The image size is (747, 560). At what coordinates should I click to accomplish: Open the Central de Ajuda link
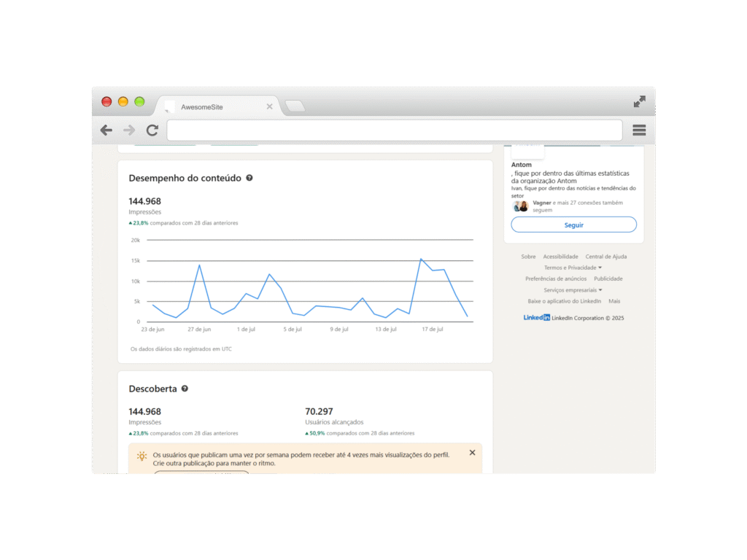click(x=605, y=257)
